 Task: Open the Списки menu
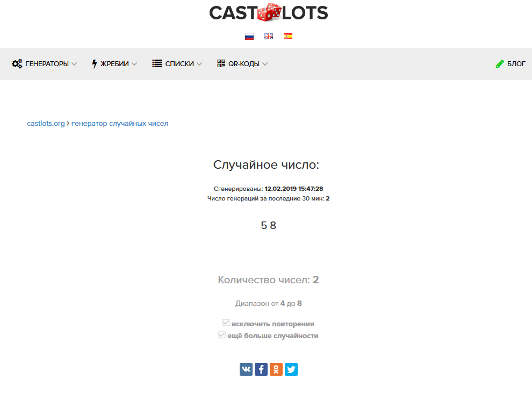(x=177, y=64)
